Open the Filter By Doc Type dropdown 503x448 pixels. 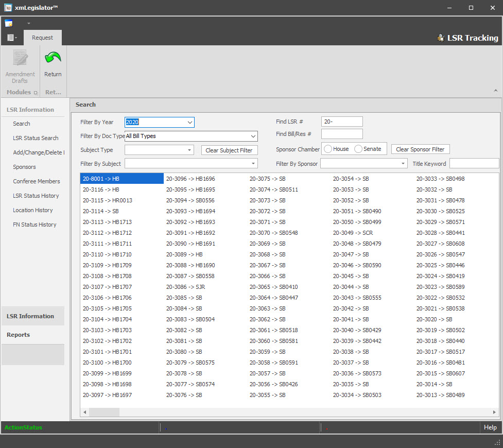[253, 136]
